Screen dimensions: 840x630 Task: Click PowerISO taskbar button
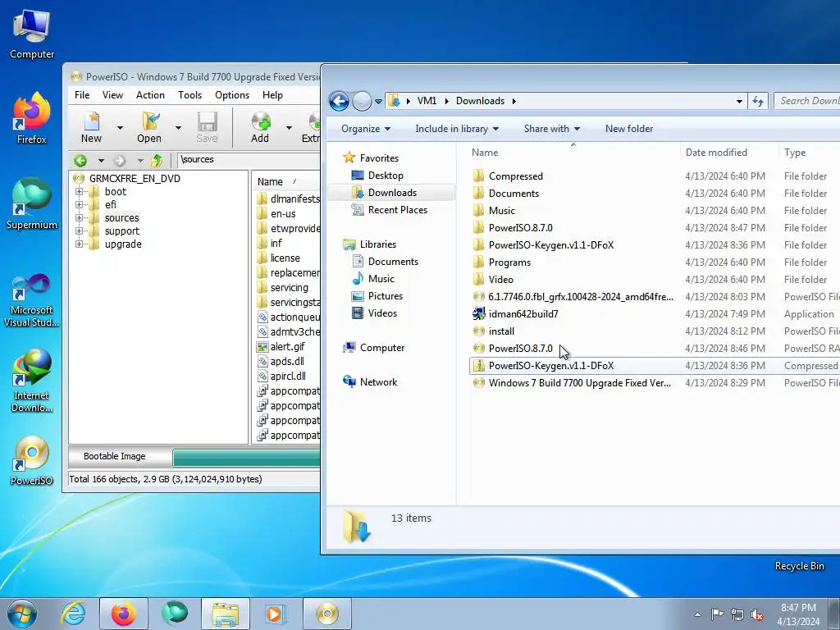coord(327,614)
